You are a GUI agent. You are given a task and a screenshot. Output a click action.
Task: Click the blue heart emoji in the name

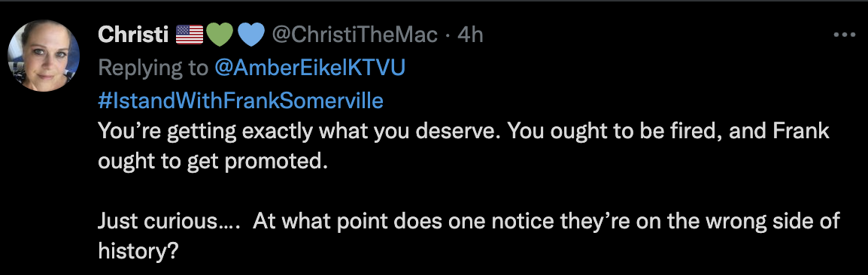click(x=252, y=35)
